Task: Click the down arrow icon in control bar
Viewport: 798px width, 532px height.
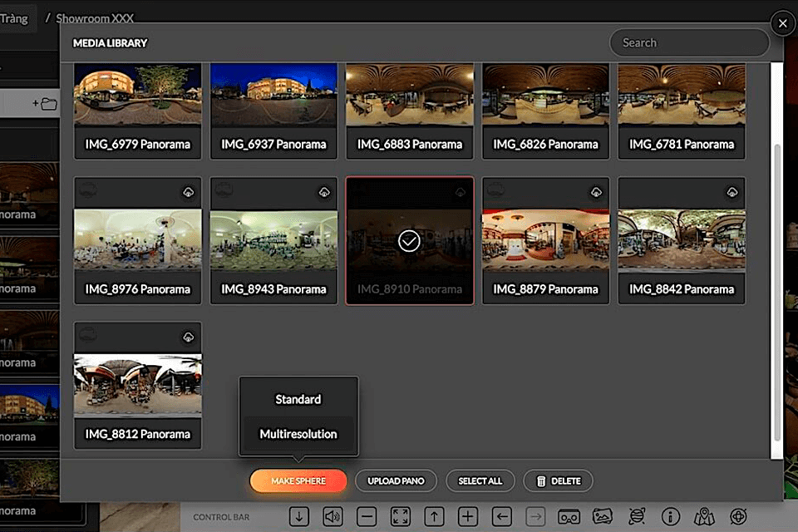Action: 298,517
